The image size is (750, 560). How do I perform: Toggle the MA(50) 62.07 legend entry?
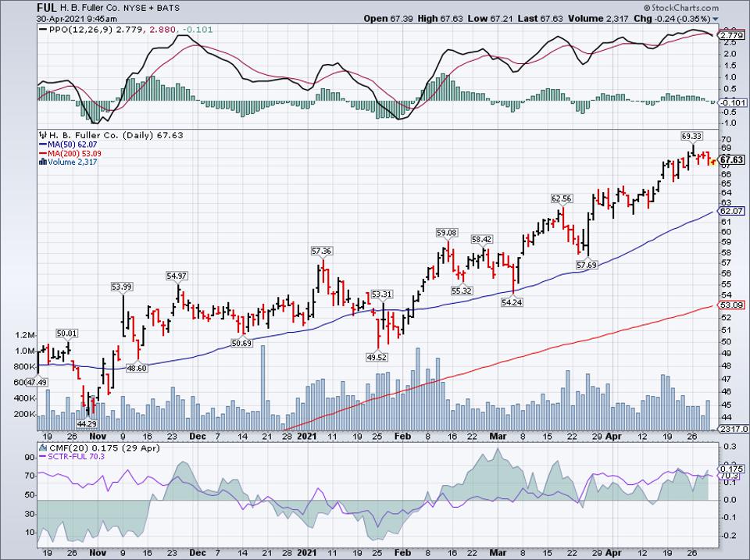coord(72,144)
